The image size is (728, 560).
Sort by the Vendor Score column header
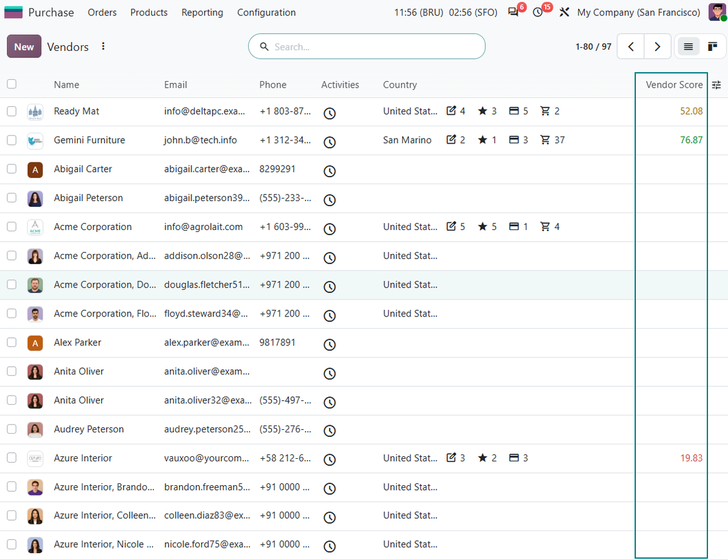click(x=674, y=85)
